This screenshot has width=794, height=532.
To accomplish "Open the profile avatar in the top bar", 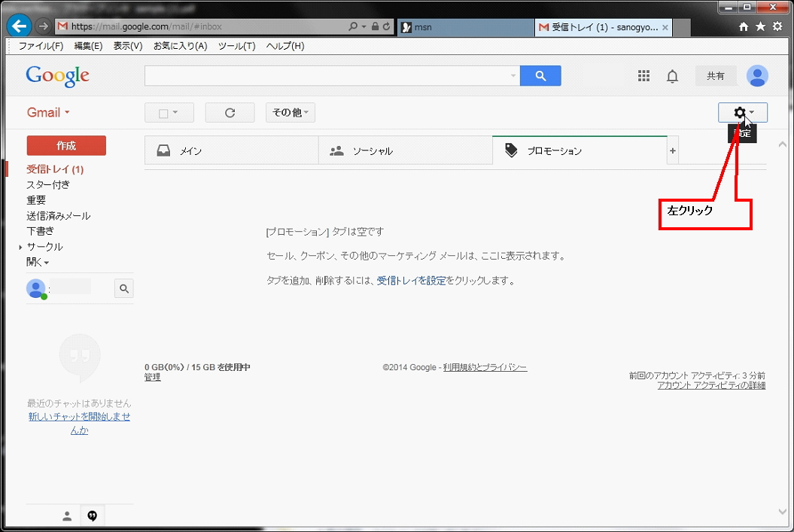I will click(x=757, y=75).
